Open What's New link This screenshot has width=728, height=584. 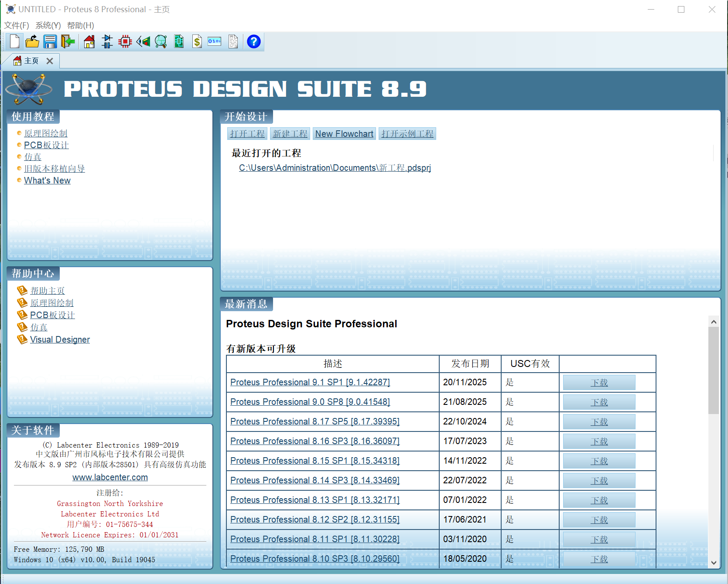[47, 180]
